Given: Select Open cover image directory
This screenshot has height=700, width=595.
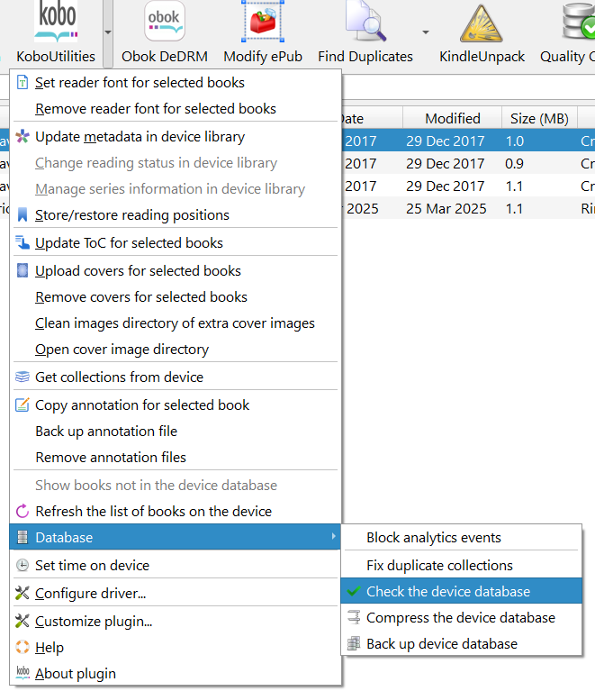Looking at the screenshot, I should (x=176, y=350).
